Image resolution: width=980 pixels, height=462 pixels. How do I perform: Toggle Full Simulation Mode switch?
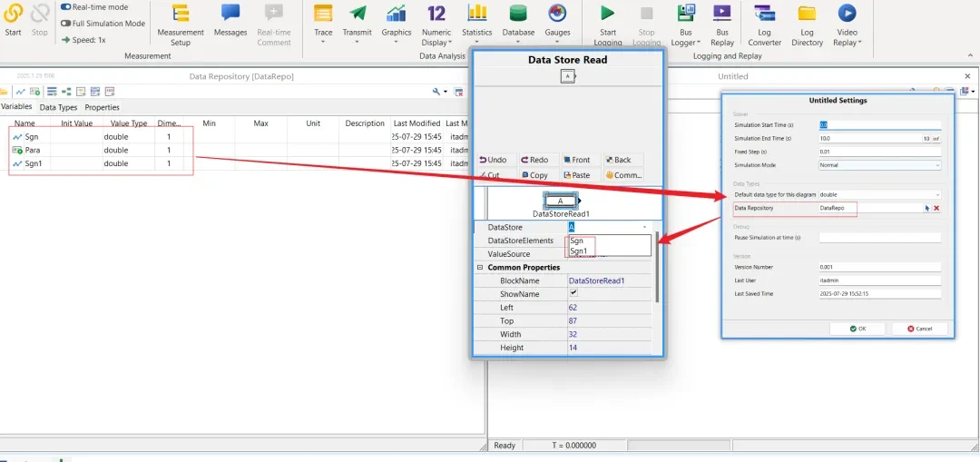(x=66, y=24)
